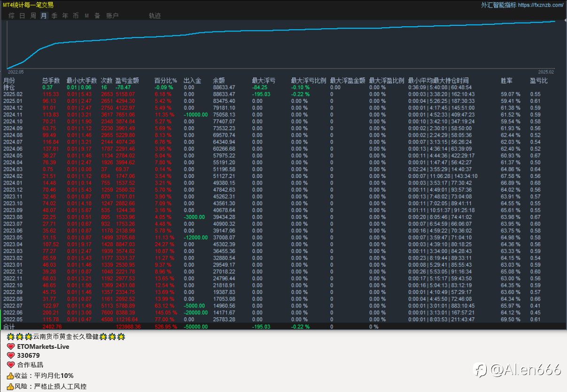Select the 2024.11 monthly row
567x392 pixels.
13,115
